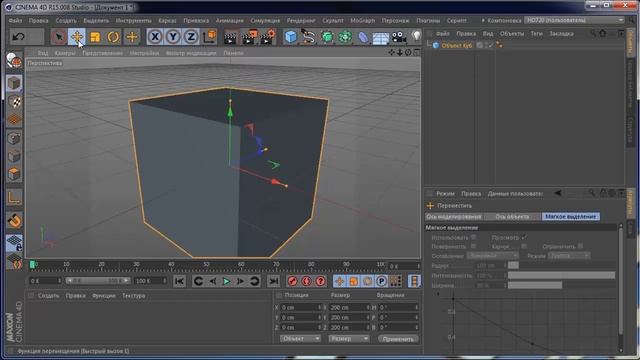Screen dimensions: 640x360
Task: Add a camera object
Action: pos(399,37)
